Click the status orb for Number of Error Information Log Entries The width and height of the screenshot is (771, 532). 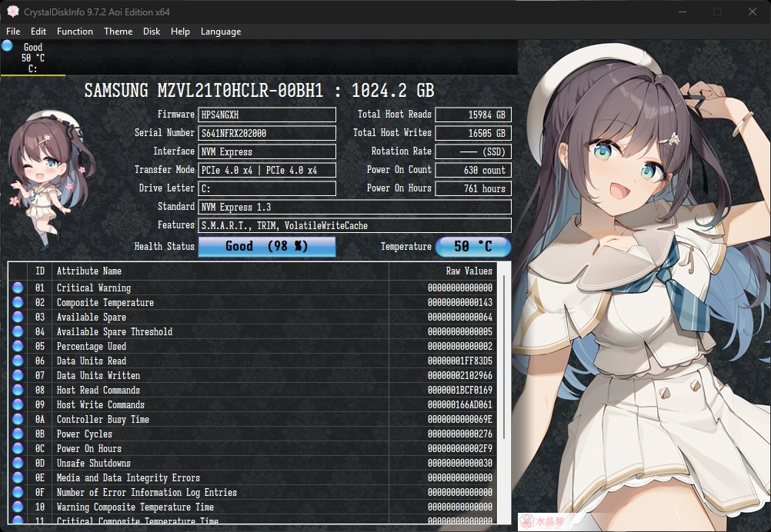click(x=18, y=492)
